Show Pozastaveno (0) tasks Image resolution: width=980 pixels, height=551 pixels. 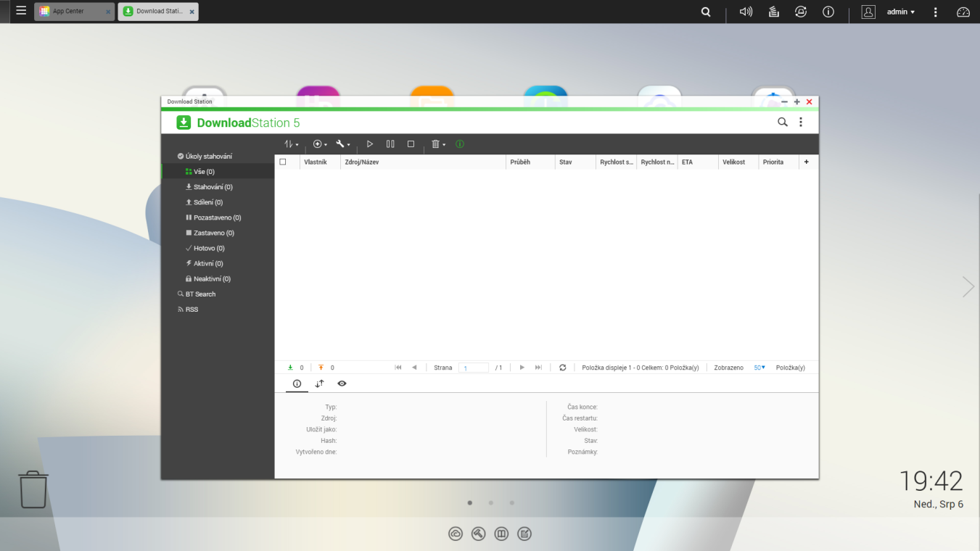tap(218, 217)
